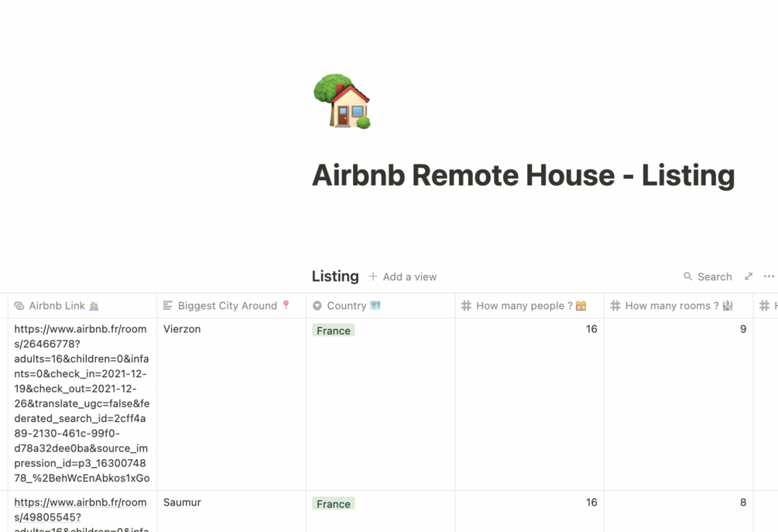Click the number icon on How many rooms header

(x=615, y=305)
